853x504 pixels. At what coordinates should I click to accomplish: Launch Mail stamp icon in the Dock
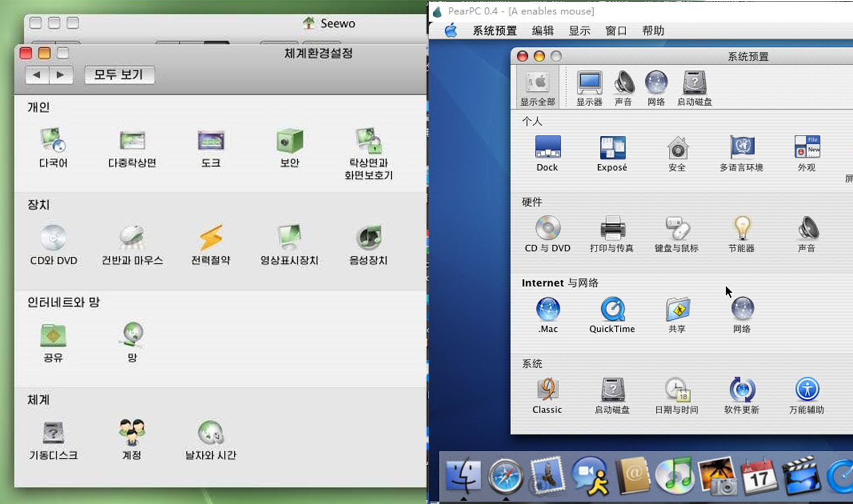547,475
